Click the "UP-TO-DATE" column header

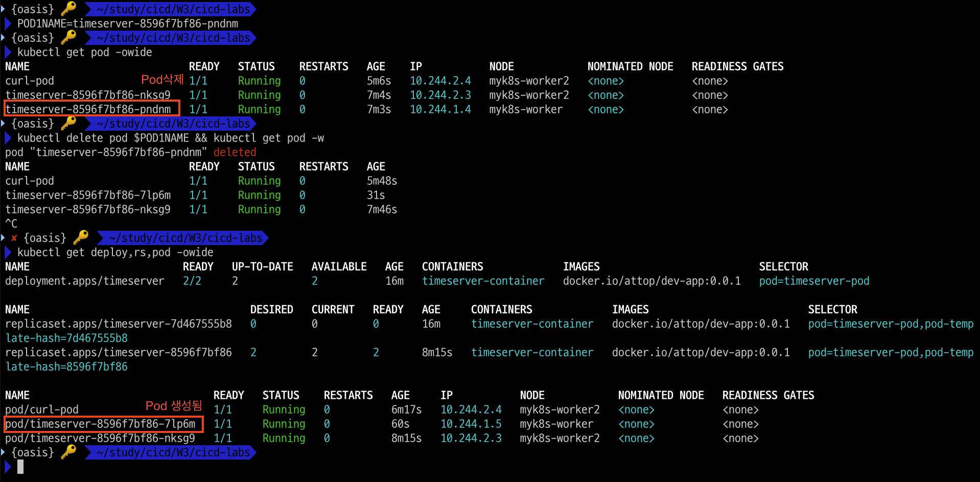(263, 267)
